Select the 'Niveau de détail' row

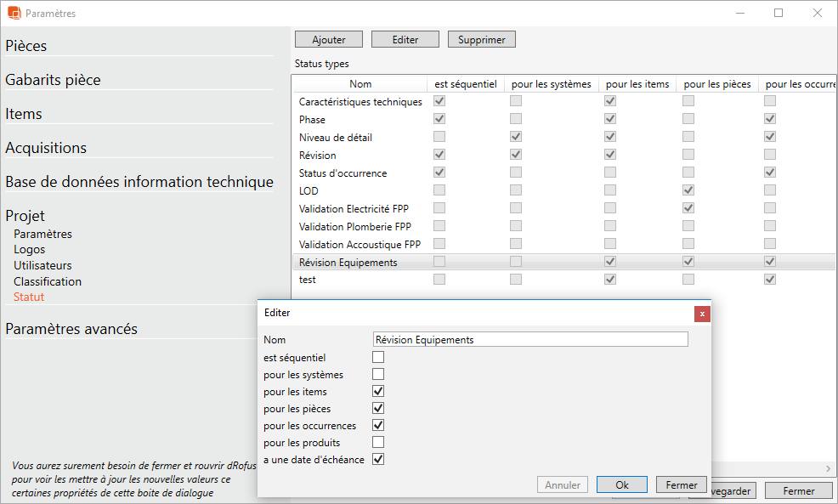pos(336,138)
